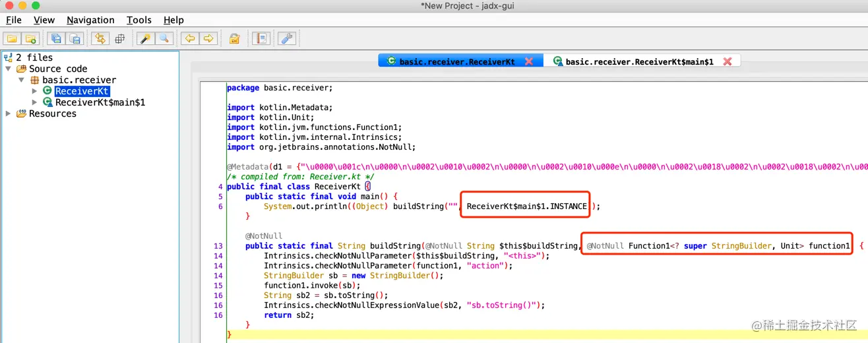Click the Export as gradle project icon
This screenshot has height=343, width=868.
(75, 38)
